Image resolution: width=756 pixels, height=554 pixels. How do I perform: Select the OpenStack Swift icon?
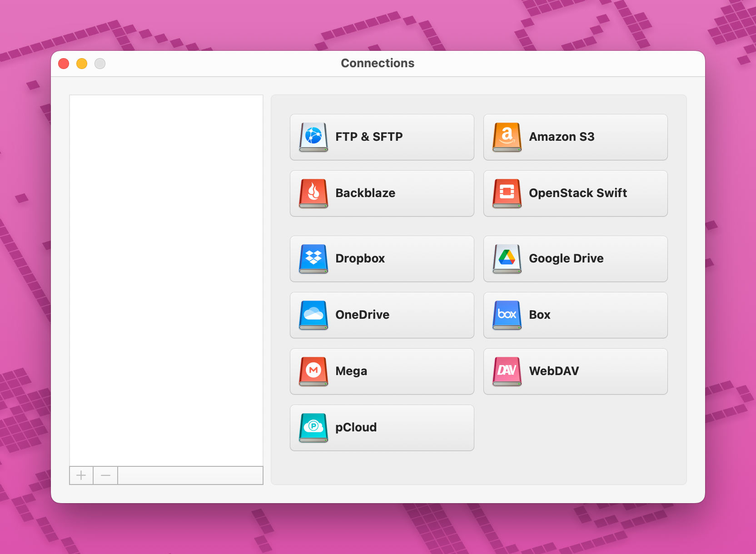506,193
